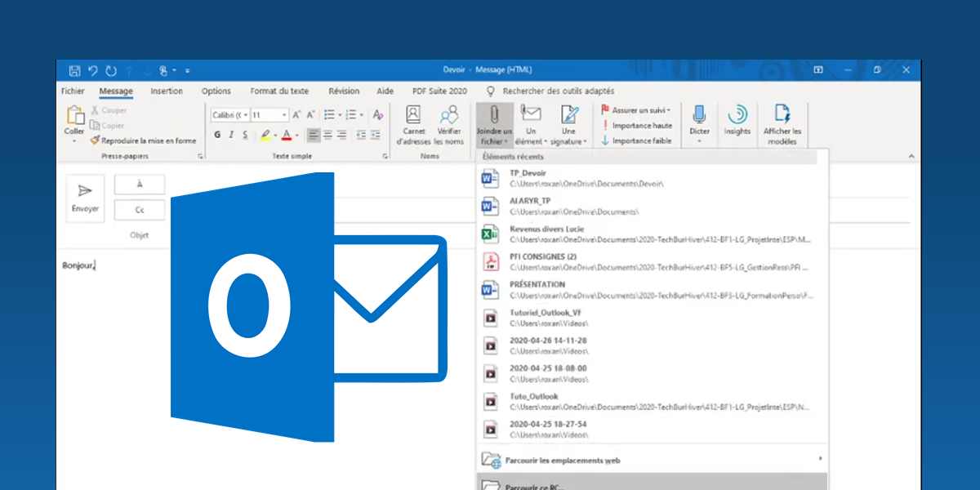Open the customize quick access toolbar arrow
The height and width of the screenshot is (490, 980).
point(187,70)
